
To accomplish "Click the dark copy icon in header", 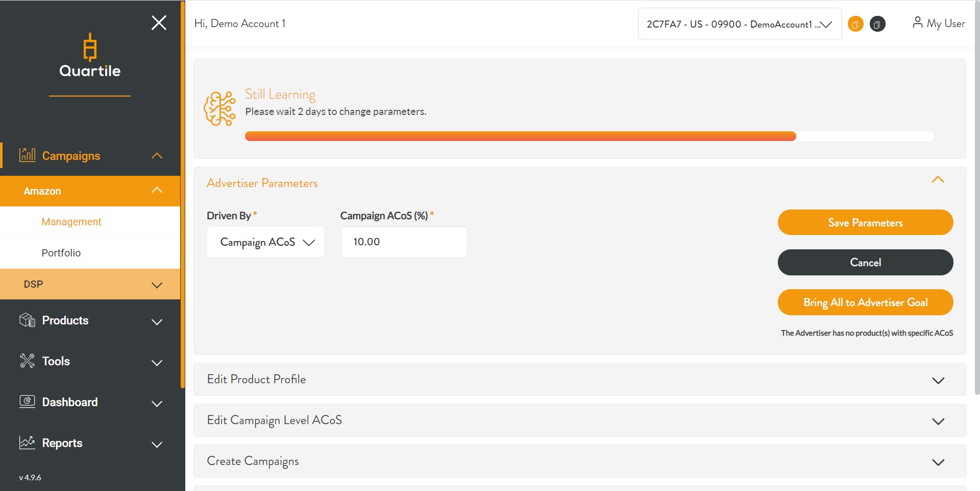I will (x=877, y=24).
